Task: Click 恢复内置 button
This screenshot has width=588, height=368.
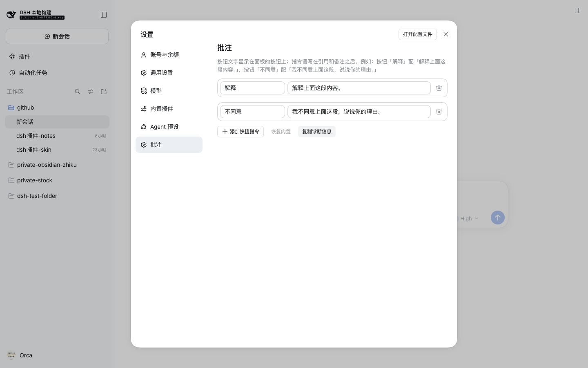Action: point(281,132)
